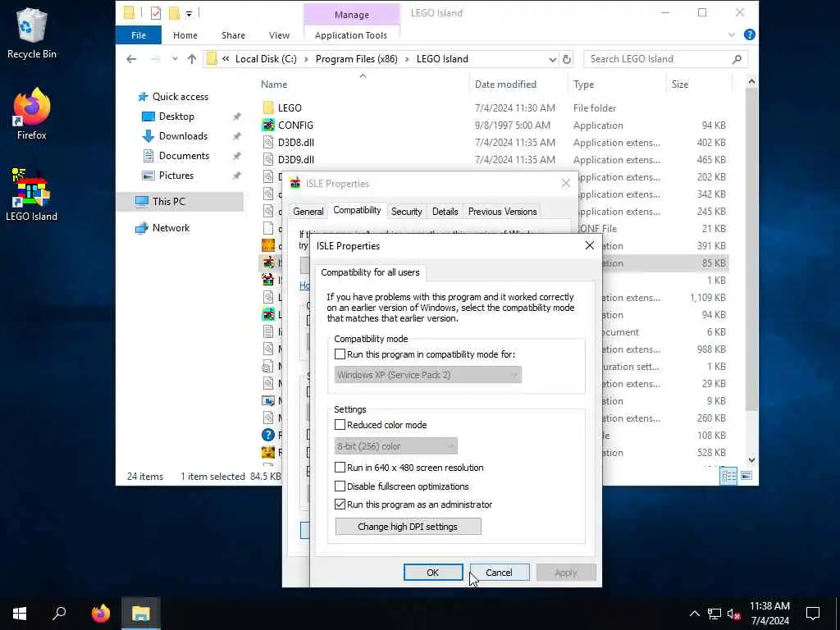Open the Windows XP compatibility mode dropdown
Screen dimensions: 840x630
tap(427, 375)
